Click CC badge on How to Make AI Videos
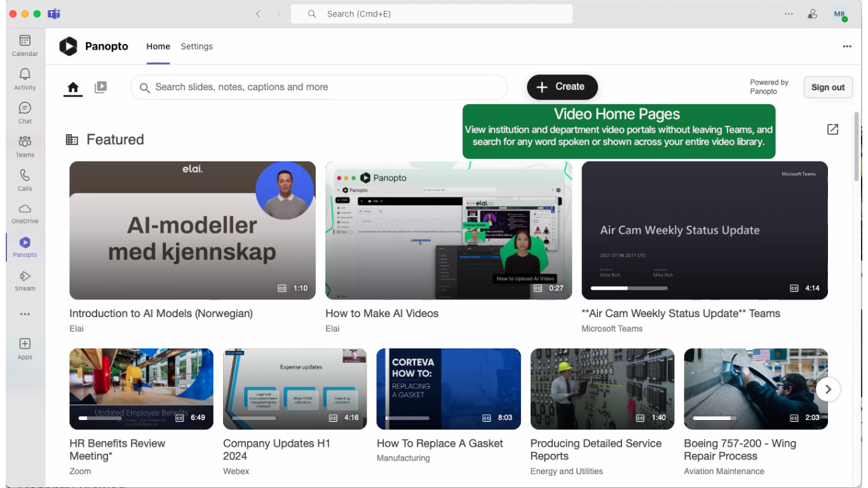This screenshot has width=868, height=488. [x=538, y=288]
